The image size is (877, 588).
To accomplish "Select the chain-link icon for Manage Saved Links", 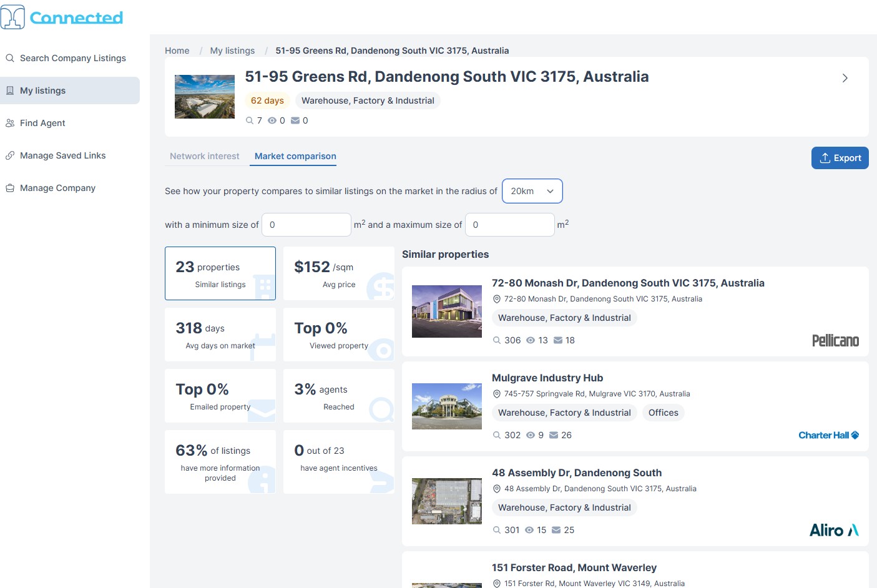I will pyautogui.click(x=10, y=155).
